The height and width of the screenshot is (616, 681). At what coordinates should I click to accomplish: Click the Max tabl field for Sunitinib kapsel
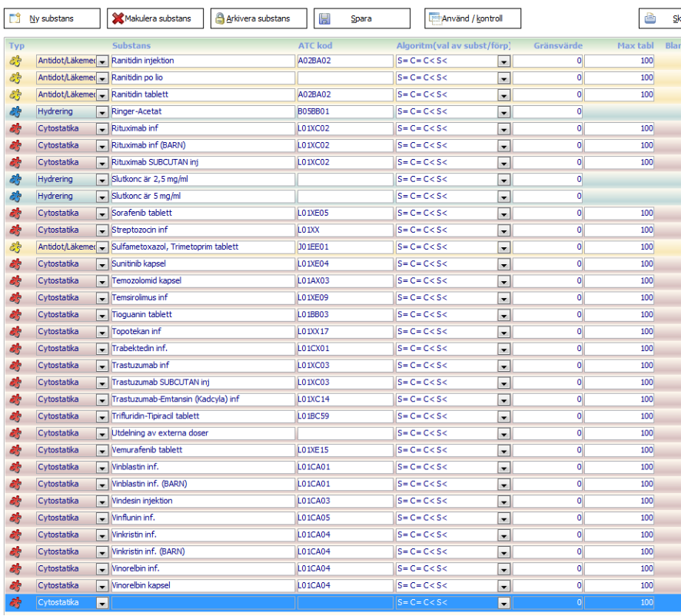[x=619, y=264]
